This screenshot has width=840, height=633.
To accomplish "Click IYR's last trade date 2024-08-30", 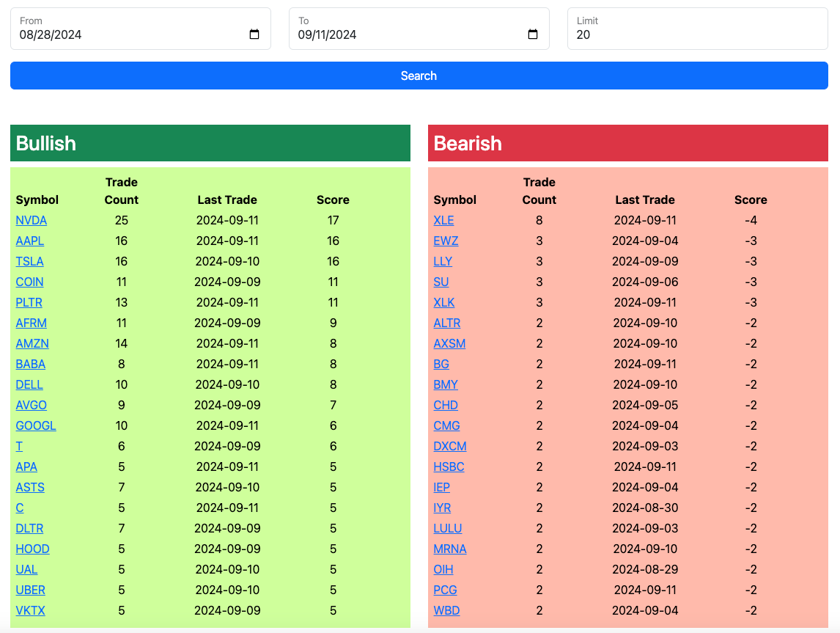I will click(x=645, y=508).
